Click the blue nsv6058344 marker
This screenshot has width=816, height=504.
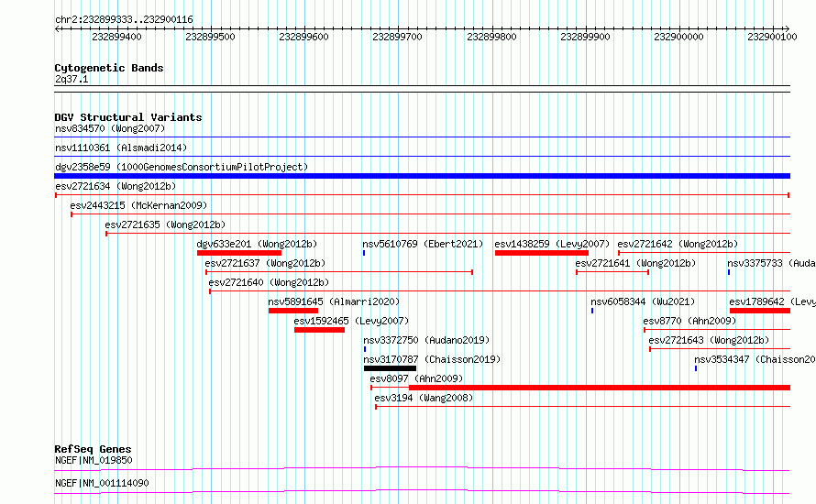(x=592, y=311)
